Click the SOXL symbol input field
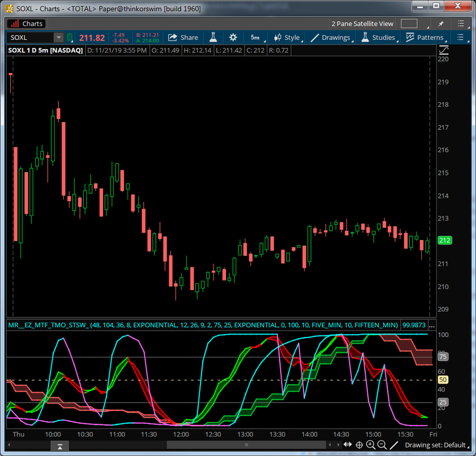Viewport: 476px width, 456px height. (x=30, y=38)
